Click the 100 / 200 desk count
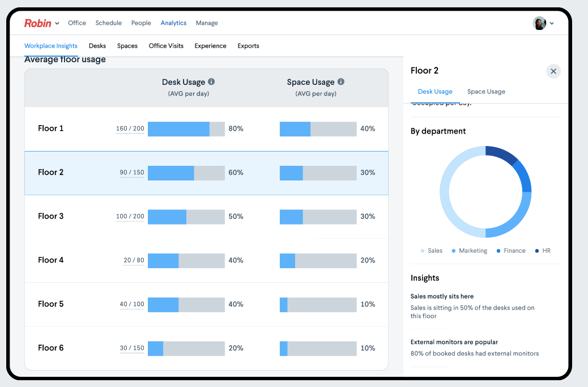This screenshot has width=588, height=387. pyautogui.click(x=130, y=216)
